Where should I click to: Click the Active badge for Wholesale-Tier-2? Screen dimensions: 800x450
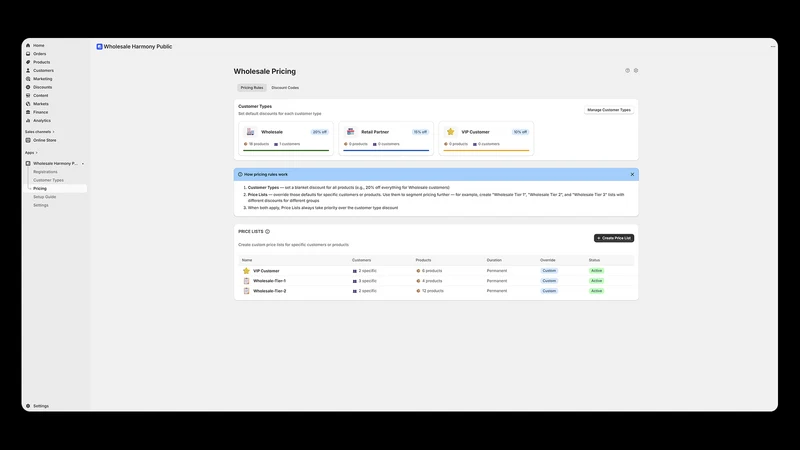(596, 291)
